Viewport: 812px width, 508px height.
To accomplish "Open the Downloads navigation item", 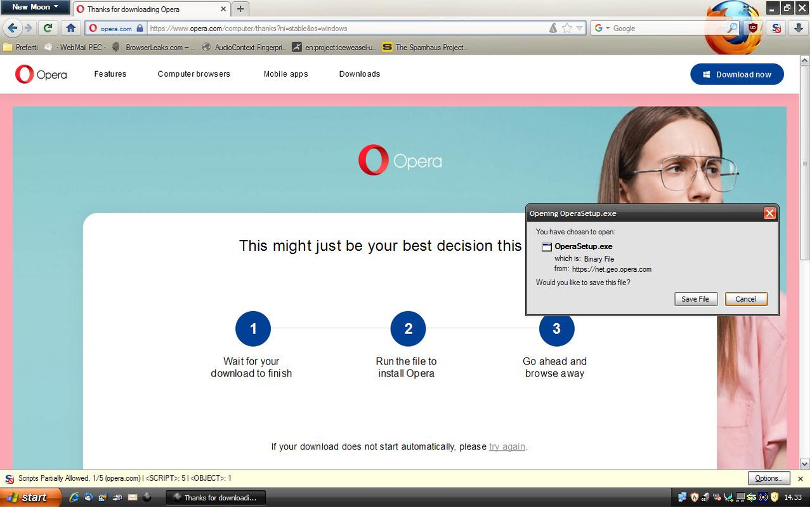I will click(360, 74).
